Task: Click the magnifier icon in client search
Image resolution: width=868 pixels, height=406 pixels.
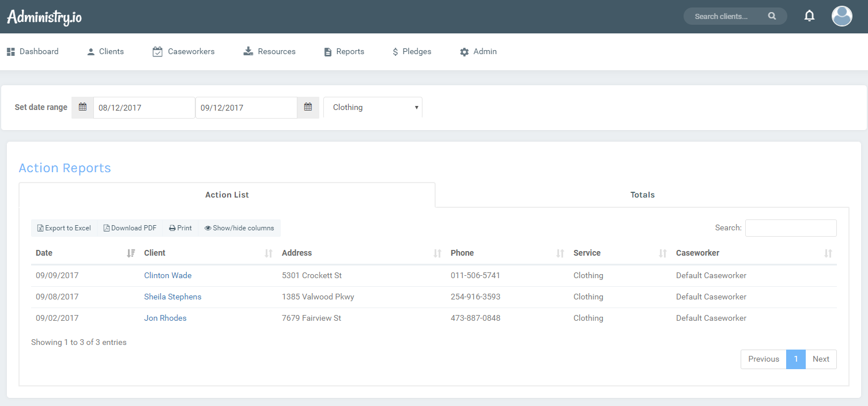Action: [772, 16]
